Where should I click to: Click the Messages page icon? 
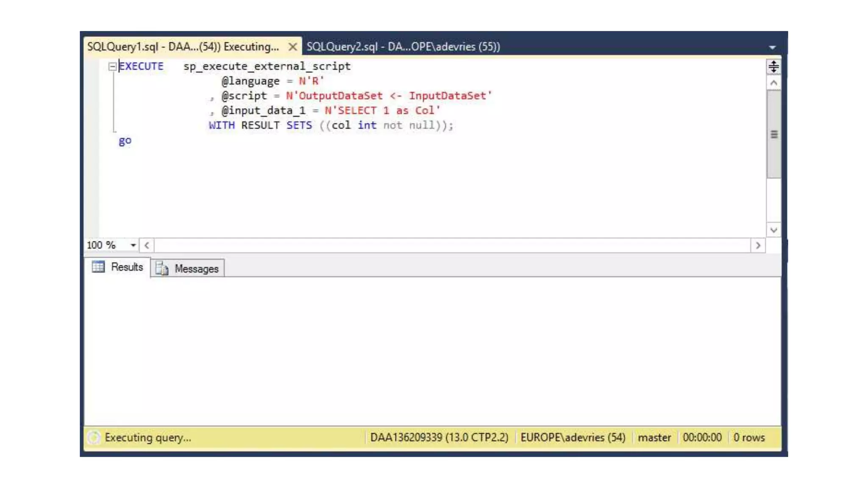[162, 269]
